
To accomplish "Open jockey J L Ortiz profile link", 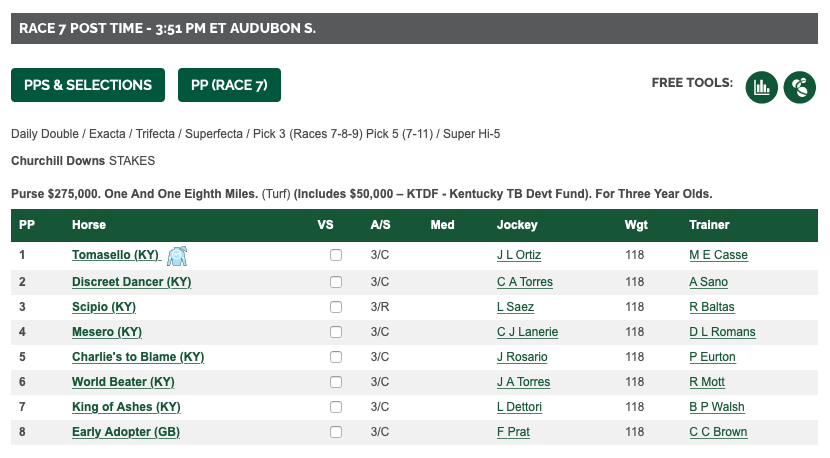I will pyautogui.click(x=519, y=255).
